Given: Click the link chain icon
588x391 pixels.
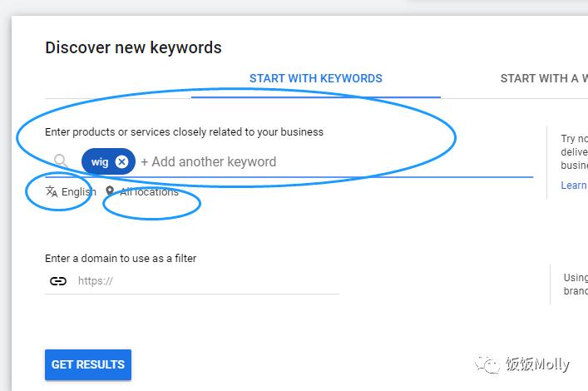Looking at the screenshot, I should click(58, 281).
